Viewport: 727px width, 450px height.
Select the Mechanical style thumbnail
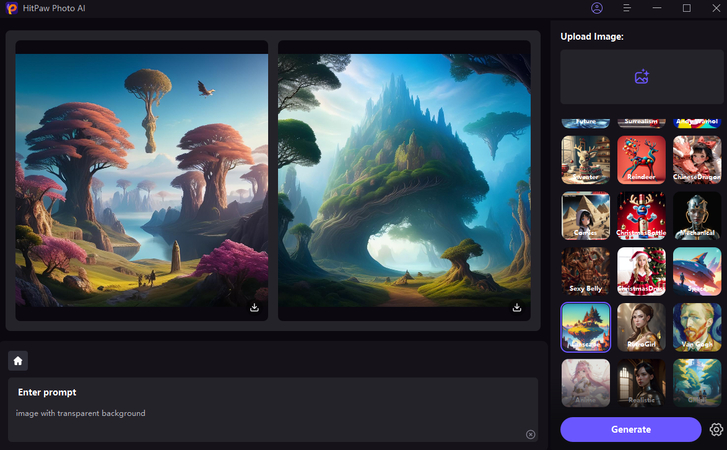coord(697,215)
